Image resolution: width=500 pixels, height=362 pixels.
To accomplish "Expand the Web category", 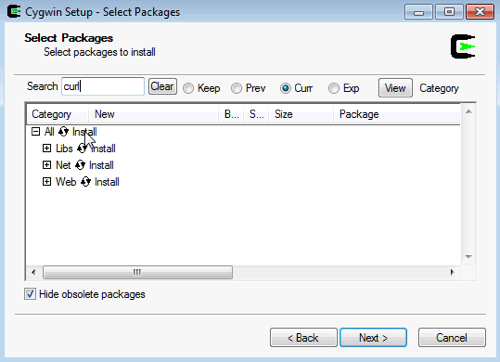I will click(47, 182).
